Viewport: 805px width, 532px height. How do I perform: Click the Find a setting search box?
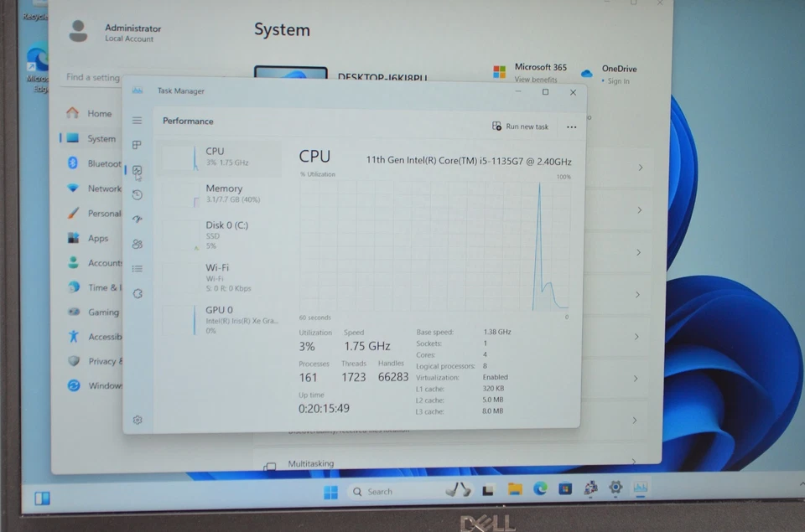tap(91, 77)
